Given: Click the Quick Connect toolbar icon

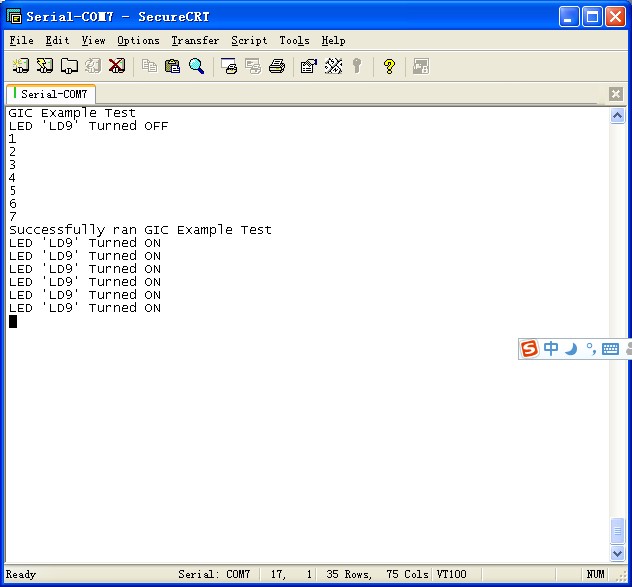Looking at the screenshot, I should pyautogui.click(x=44, y=66).
